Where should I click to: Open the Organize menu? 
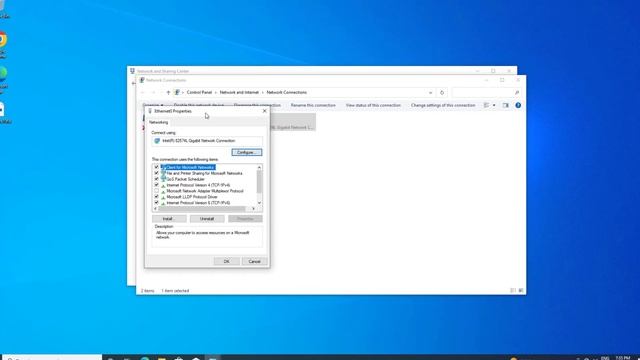153,105
